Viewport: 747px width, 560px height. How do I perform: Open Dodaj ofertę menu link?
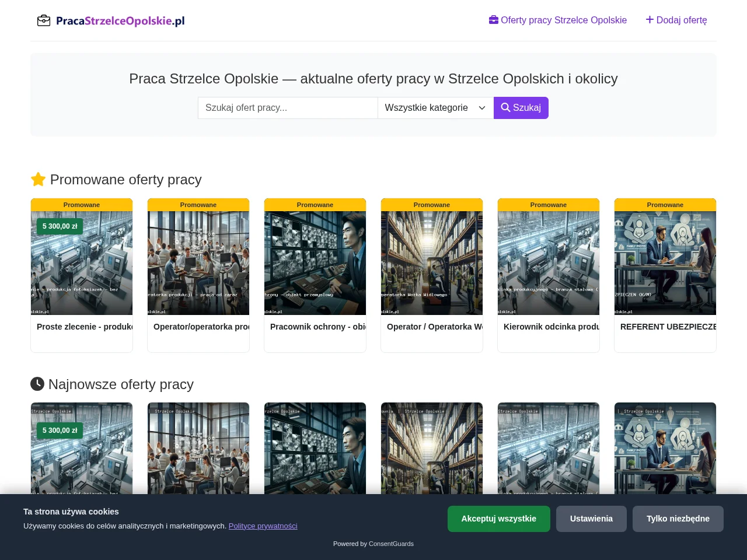(676, 20)
